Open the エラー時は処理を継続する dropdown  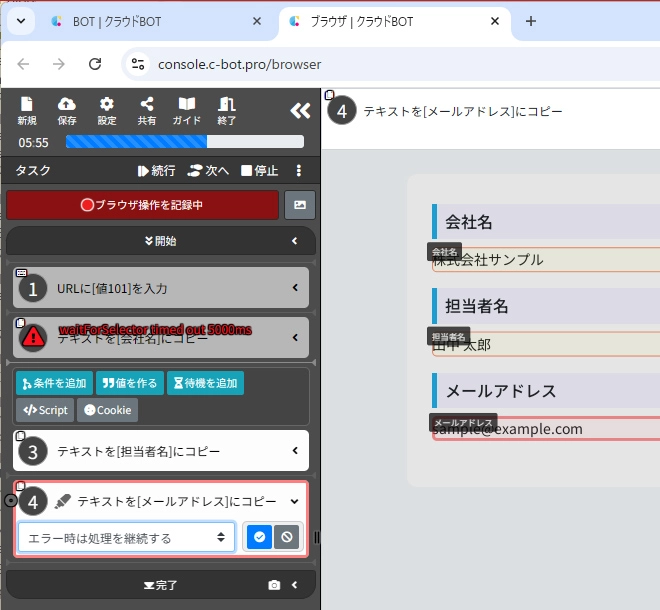[126, 538]
